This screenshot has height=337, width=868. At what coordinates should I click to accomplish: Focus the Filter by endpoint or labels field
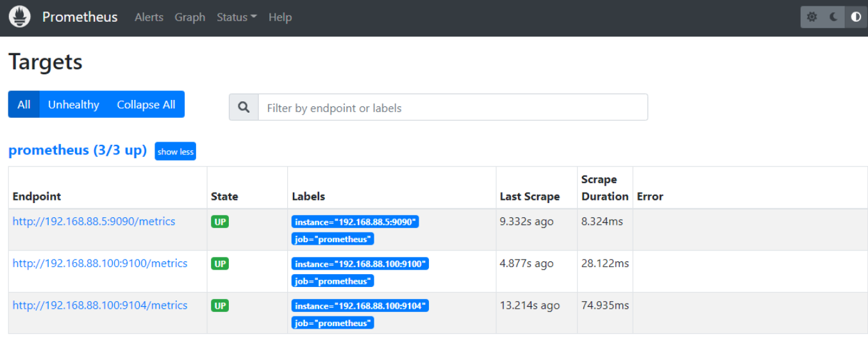(453, 108)
